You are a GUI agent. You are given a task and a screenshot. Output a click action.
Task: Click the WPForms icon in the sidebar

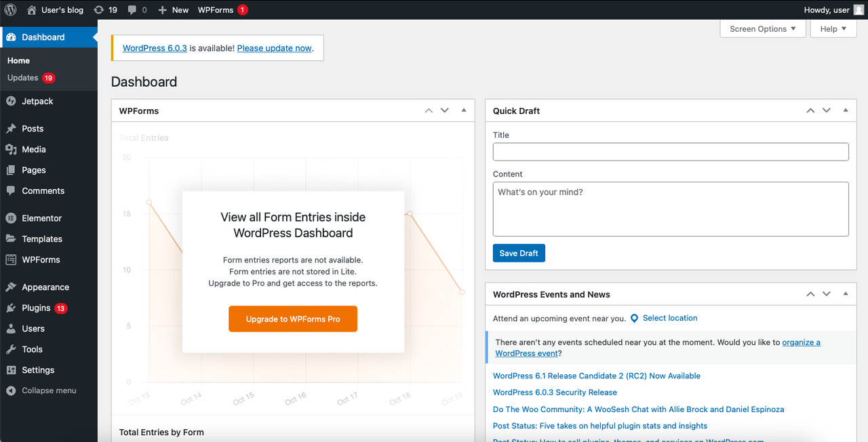(11, 260)
